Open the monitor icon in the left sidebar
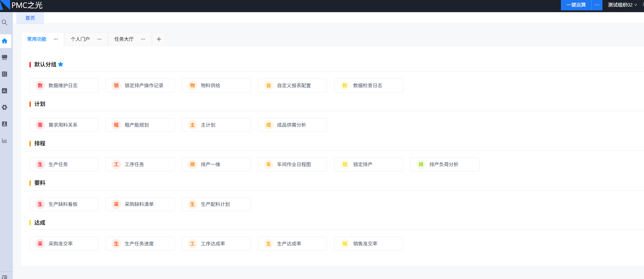644x279 pixels. coord(5,57)
